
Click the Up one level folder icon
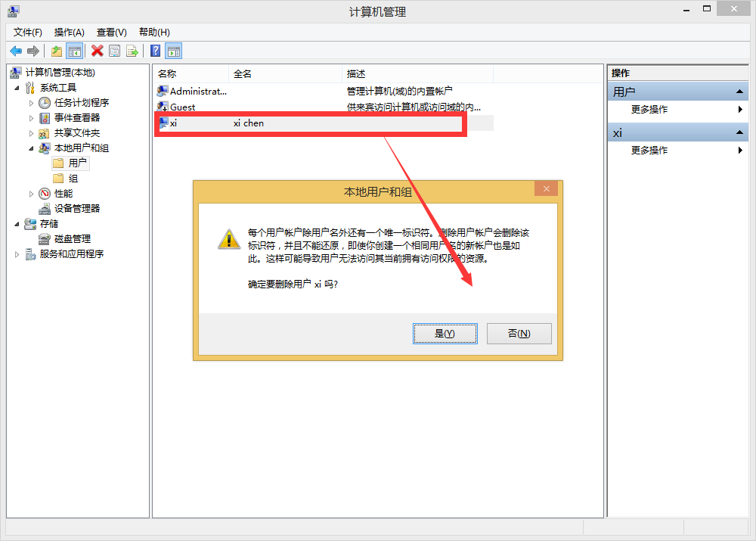click(x=57, y=51)
